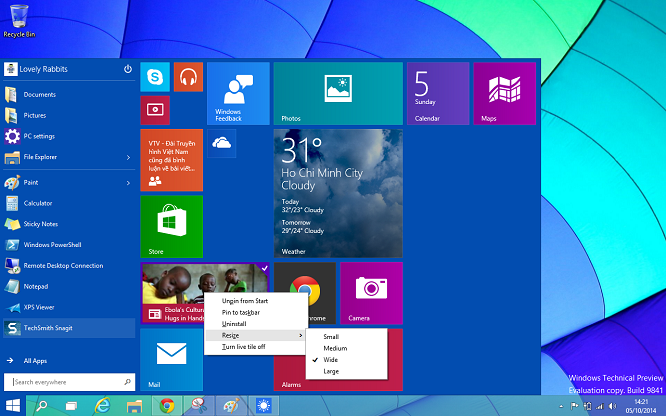Open the red Video tile

pyautogui.click(x=155, y=110)
